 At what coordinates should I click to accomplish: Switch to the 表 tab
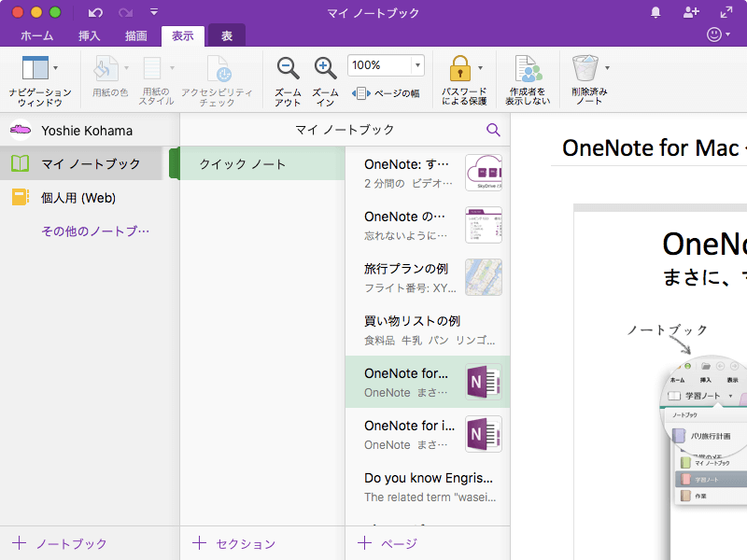coord(227,35)
